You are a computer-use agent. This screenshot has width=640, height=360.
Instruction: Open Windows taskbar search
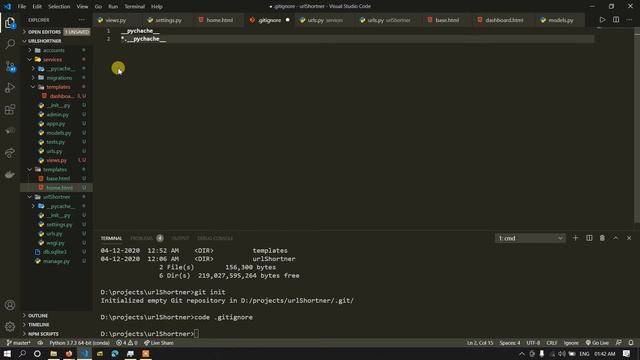pyautogui.click(x=22, y=353)
